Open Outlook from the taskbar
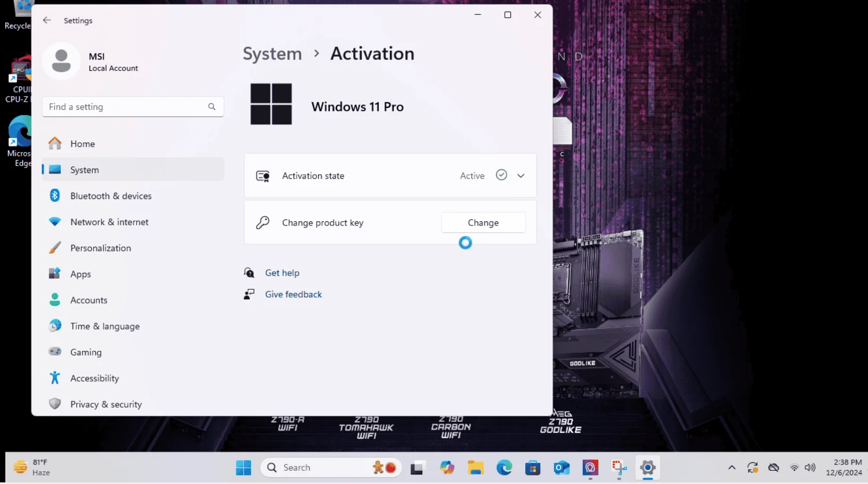This screenshot has height=484, width=868. 561,468
